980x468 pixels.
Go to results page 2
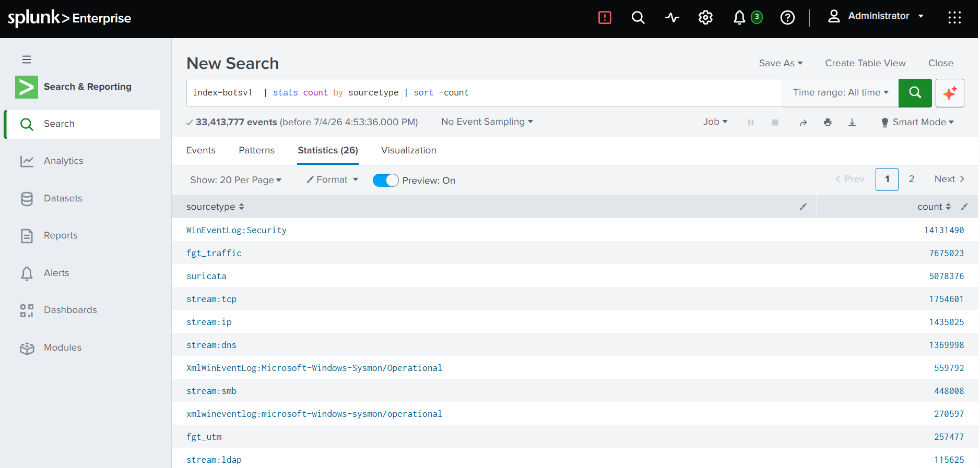(x=912, y=179)
